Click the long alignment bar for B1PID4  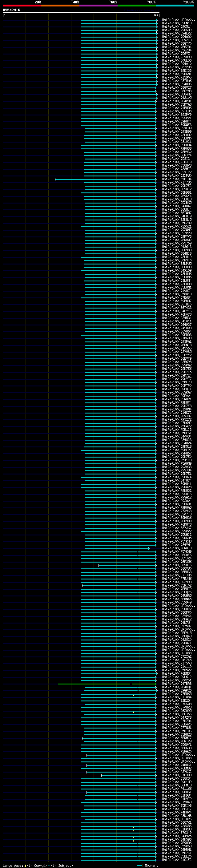(105, 179)
